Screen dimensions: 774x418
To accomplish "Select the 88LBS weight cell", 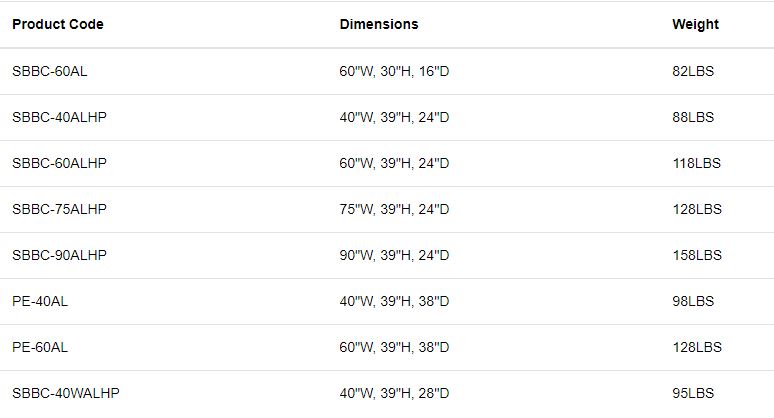I will click(693, 117).
